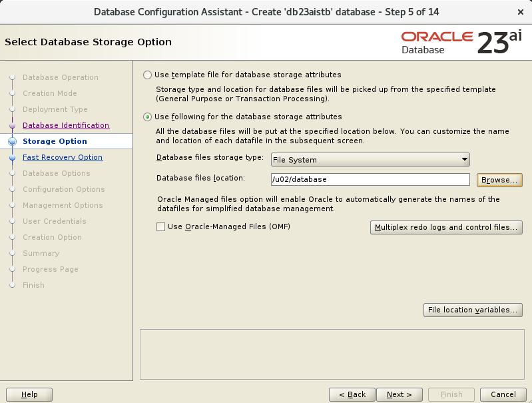Viewport: 532px width, 403px height.
Task: Open File location variables dialog
Action: [x=473, y=310]
